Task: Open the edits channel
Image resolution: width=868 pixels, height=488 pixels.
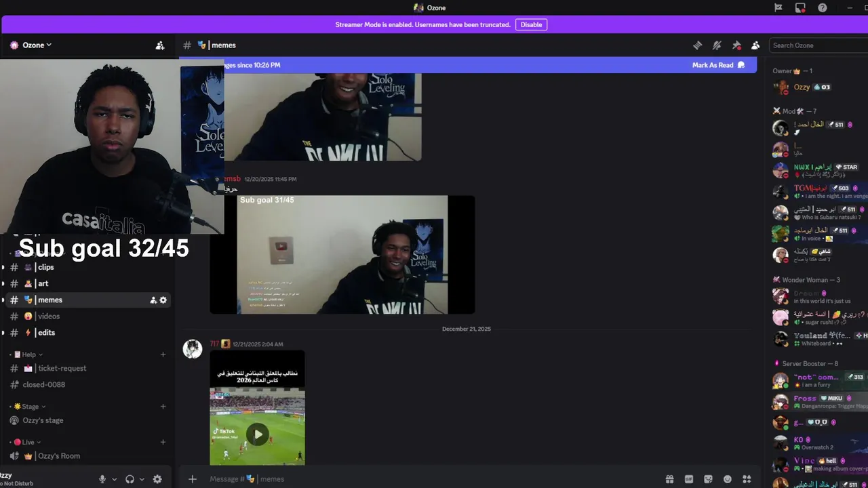Action: coord(88,332)
